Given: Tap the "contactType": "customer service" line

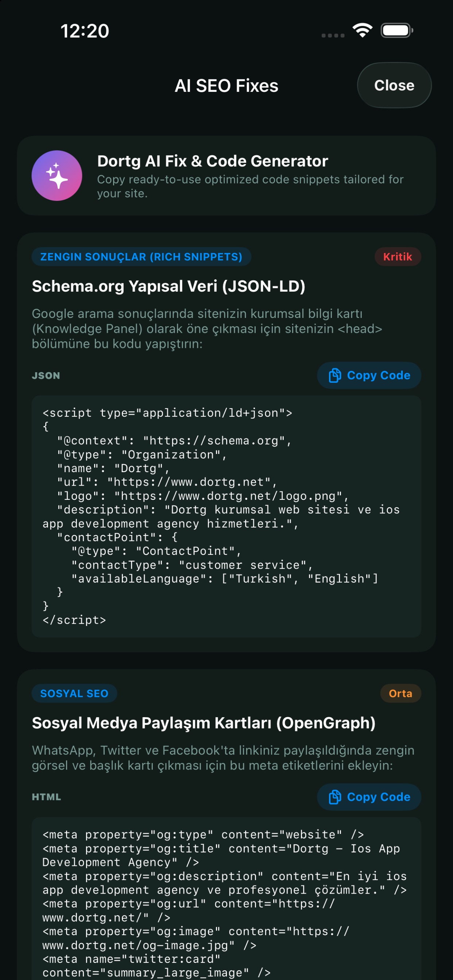Looking at the screenshot, I should 192,565.
